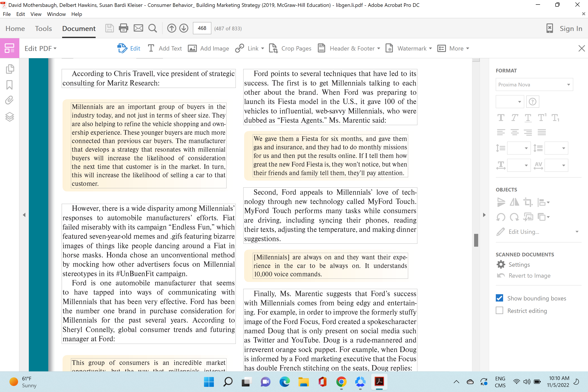This screenshot has height=392, width=588.
Task: Open the Window menu
Action: [x=56, y=14]
